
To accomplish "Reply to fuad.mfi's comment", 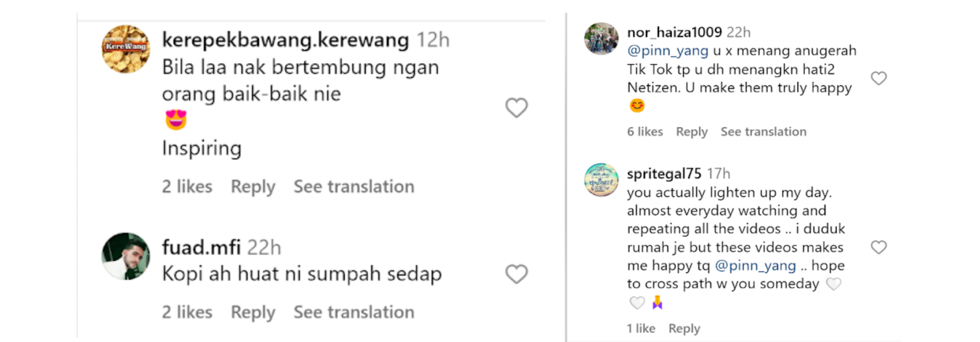I will point(253,312).
